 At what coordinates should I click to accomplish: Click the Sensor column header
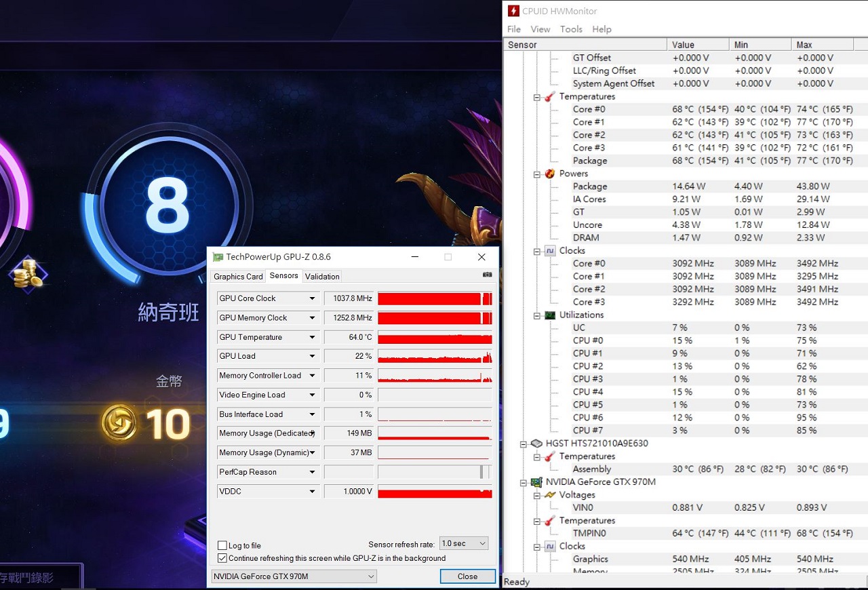585,45
